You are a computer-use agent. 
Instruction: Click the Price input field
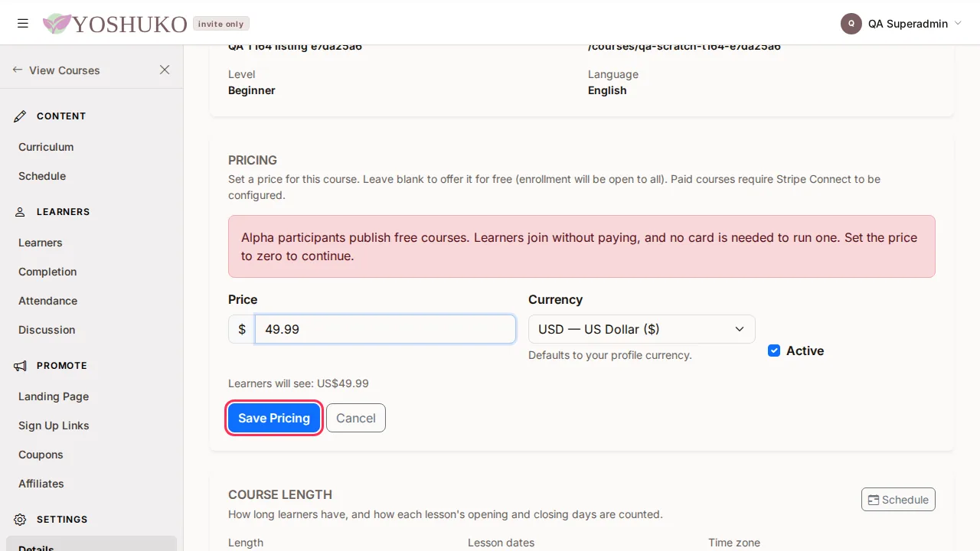[x=385, y=329]
